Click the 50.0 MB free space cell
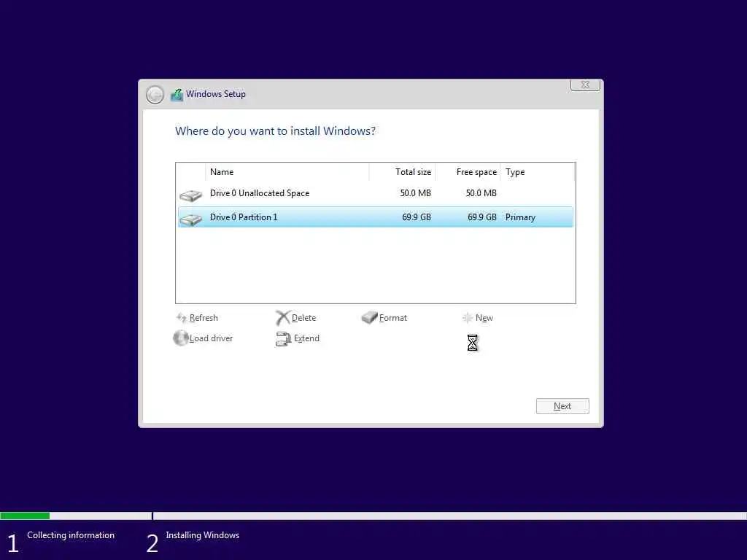 tap(481, 193)
